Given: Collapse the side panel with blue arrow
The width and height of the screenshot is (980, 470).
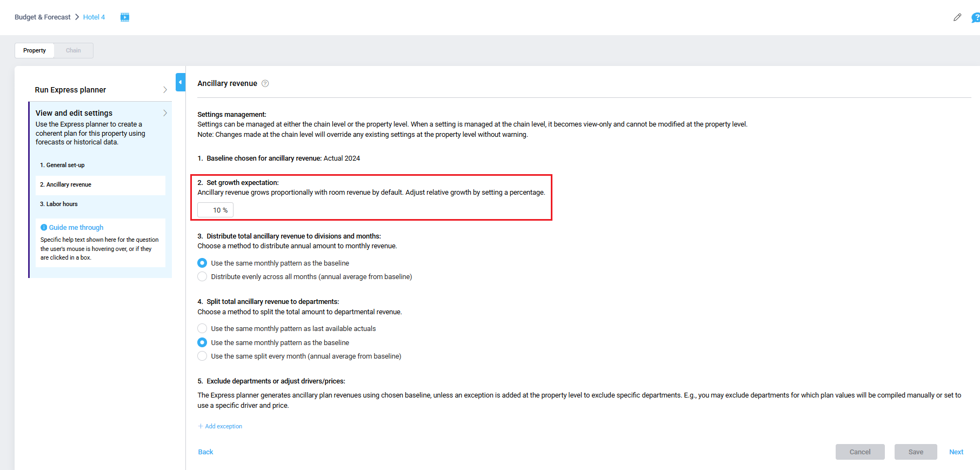Looking at the screenshot, I should (181, 82).
